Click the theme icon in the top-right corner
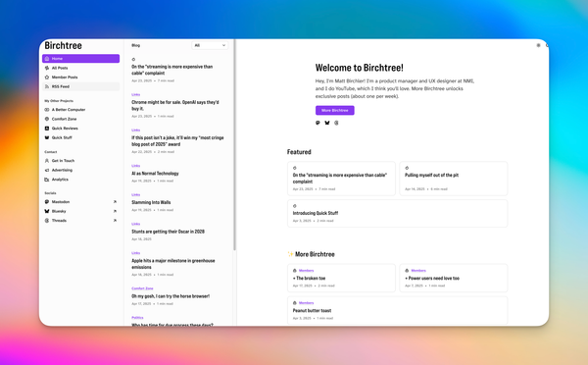588x365 pixels. (538, 45)
